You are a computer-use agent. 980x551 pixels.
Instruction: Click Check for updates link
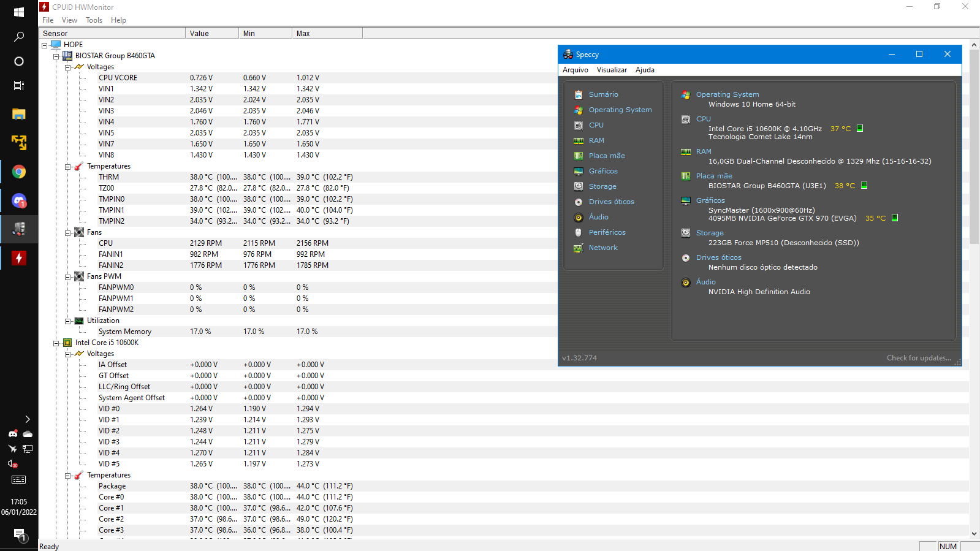point(919,358)
